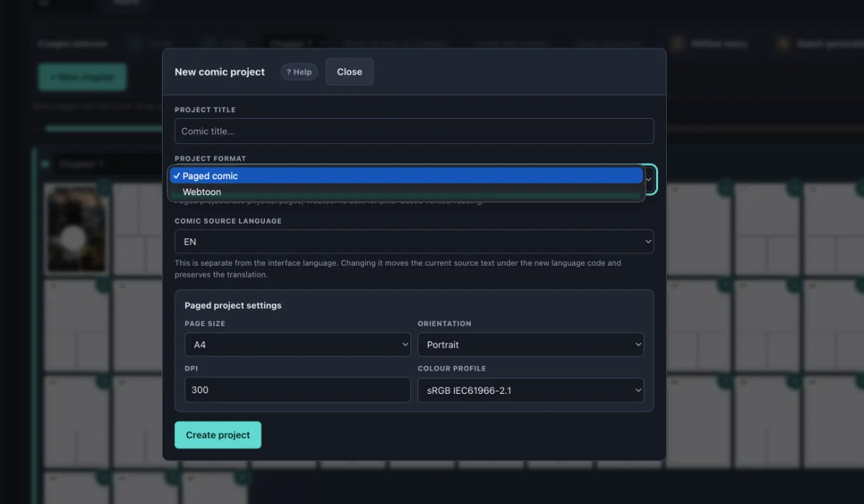Click the "PAGE SIZE" label
Viewport: 864px width, 504px height.
205,324
